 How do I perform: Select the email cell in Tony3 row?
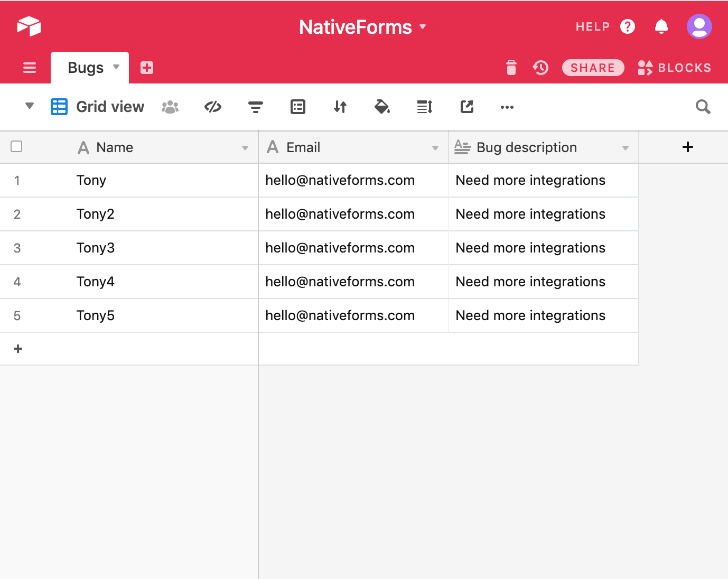(x=353, y=248)
